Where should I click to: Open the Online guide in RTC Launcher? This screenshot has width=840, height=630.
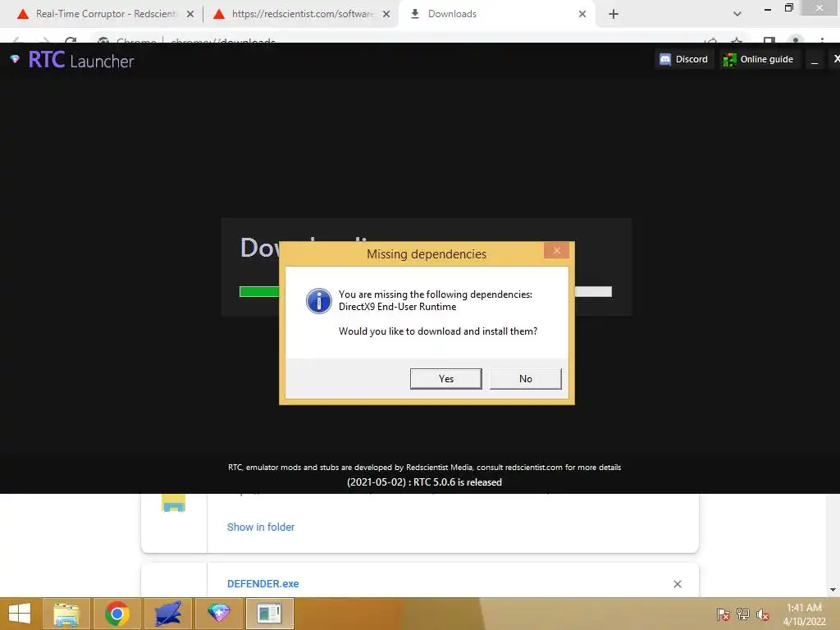click(758, 59)
